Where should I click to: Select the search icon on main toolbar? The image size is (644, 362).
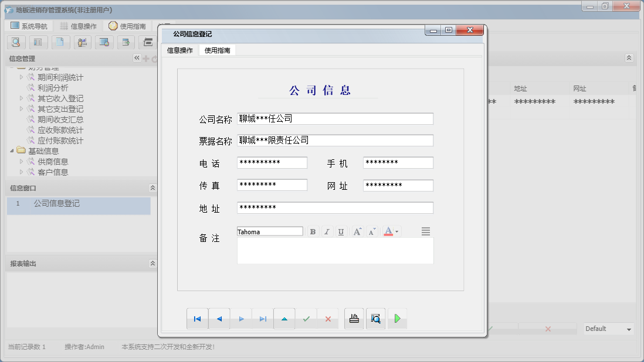tap(16, 42)
